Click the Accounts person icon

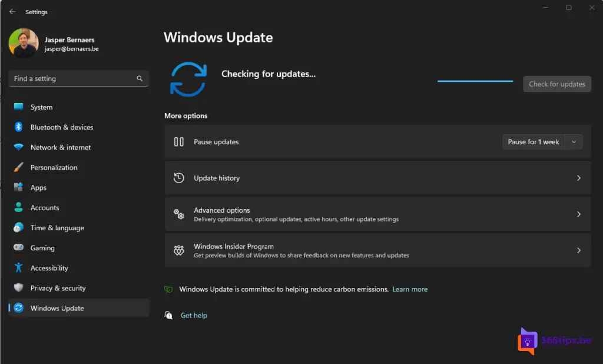pyautogui.click(x=18, y=207)
